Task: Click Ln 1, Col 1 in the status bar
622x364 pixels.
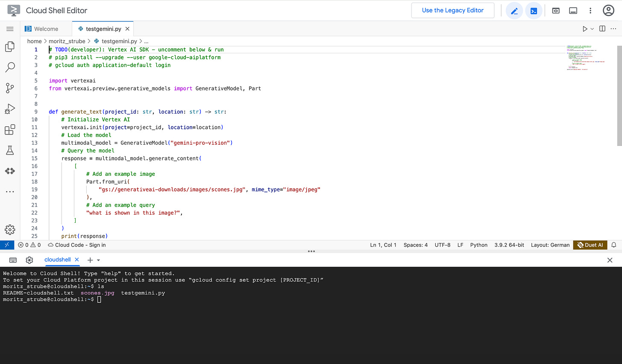Action: [x=383, y=245]
